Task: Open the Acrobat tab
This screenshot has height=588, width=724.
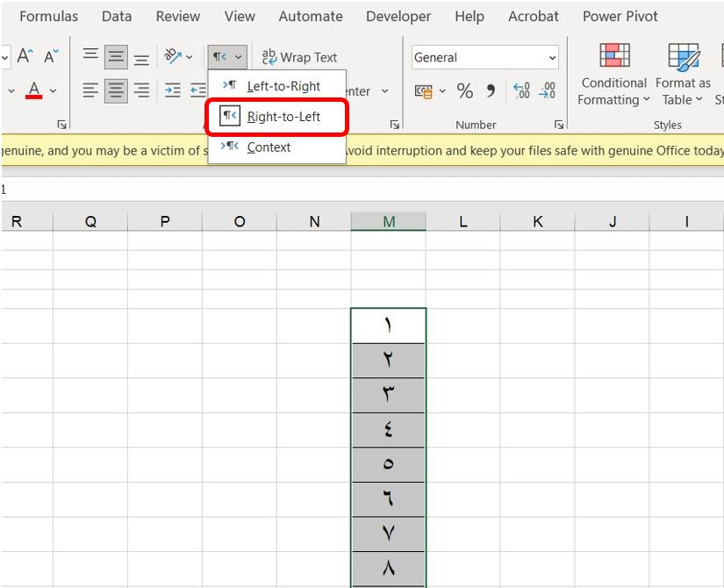Action: click(533, 16)
